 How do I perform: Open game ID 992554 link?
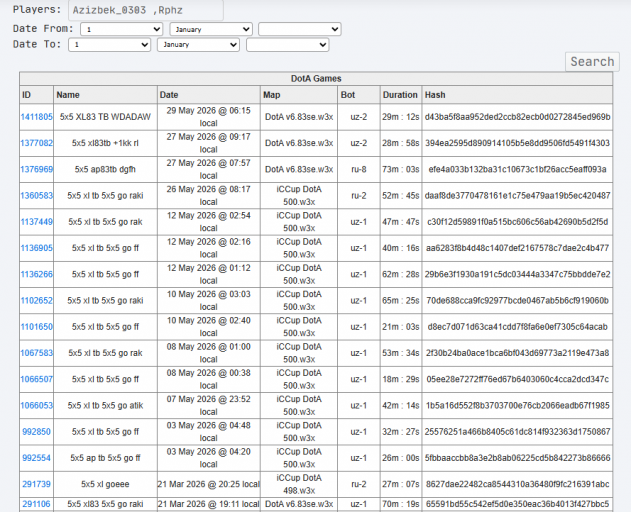point(37,458)
